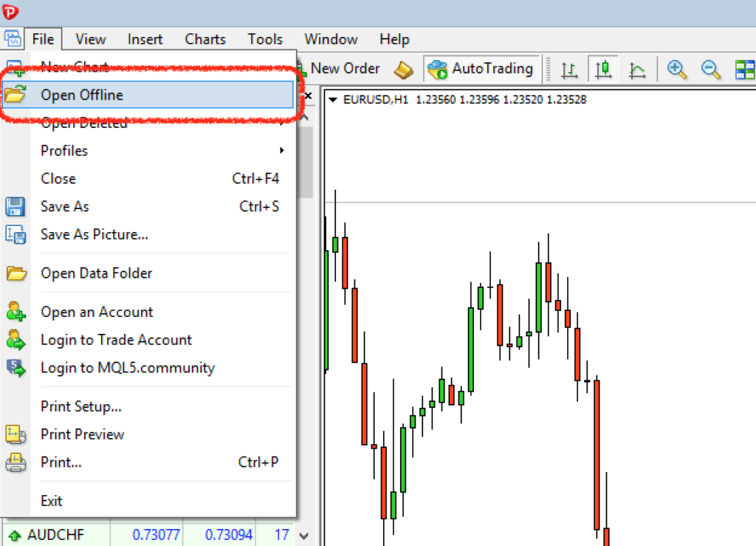Select Login to Trade Account
Viewport: 756px width, 546px height.
(148, 340)
